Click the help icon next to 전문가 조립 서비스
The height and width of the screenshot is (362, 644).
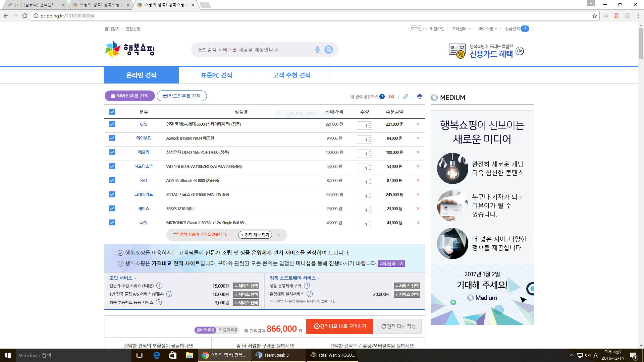coord(159,286)
